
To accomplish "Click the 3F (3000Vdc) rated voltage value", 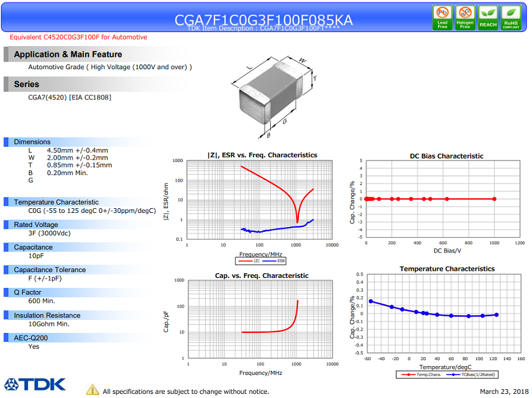I will pos(49,234).
